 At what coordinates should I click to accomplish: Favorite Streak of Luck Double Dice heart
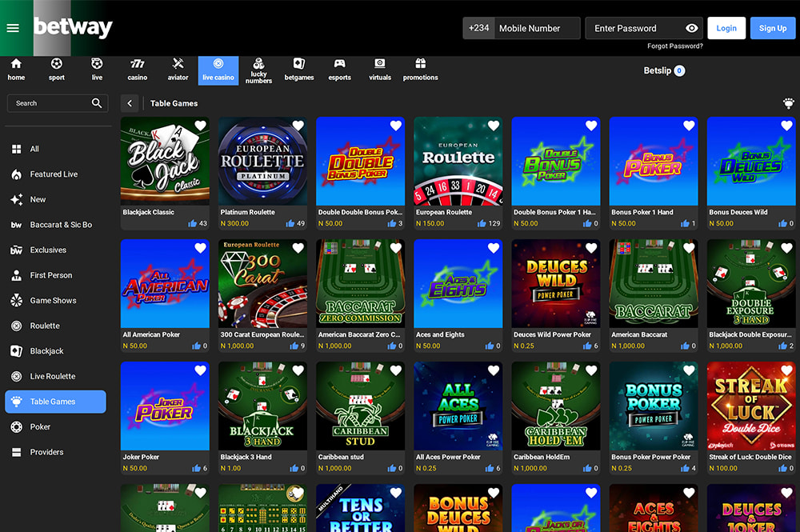coord(786,370)
